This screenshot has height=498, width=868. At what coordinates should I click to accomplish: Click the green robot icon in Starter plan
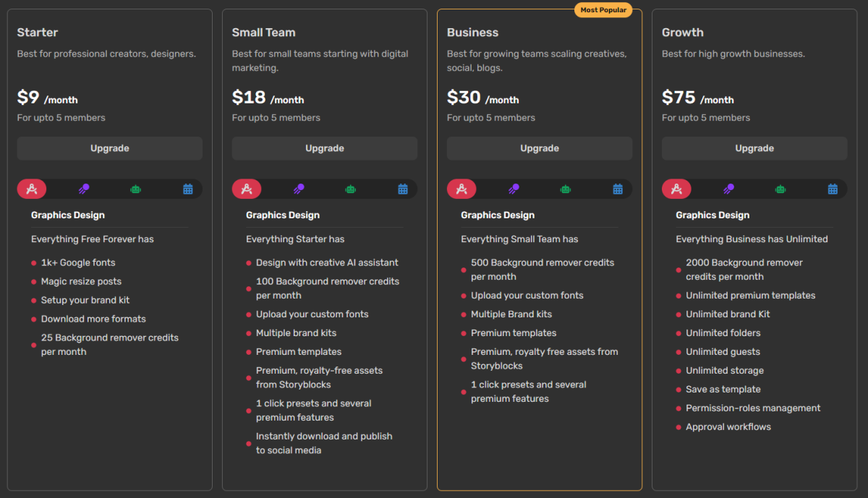click(x=136, y=189)
